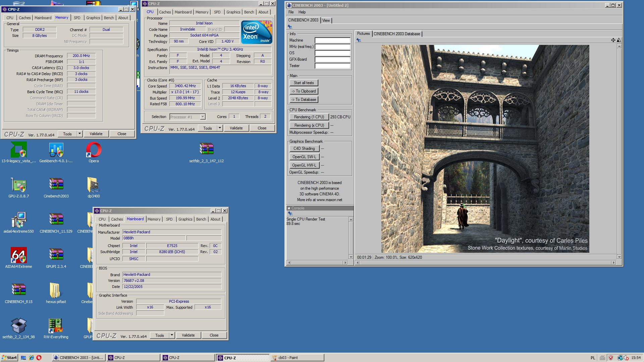Run the OpenGL SW-L benchmark
The image size is (644, 362).
tap(304, 157)
